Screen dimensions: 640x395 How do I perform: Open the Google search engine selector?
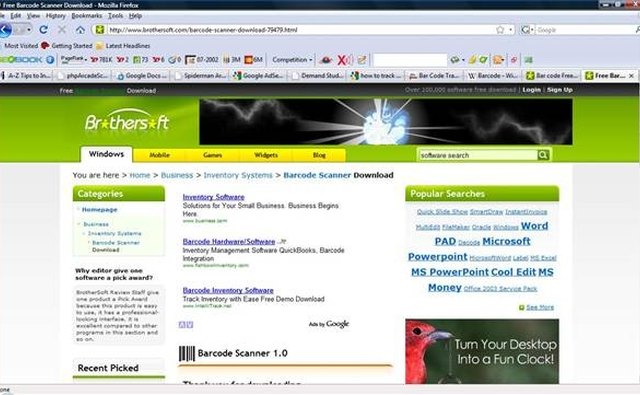click(528, 30)
